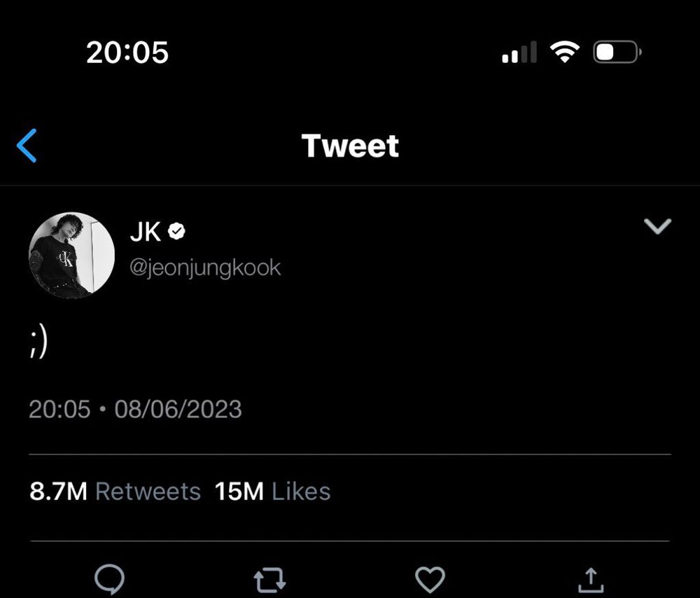Tap the battery indicator icon

616,53
